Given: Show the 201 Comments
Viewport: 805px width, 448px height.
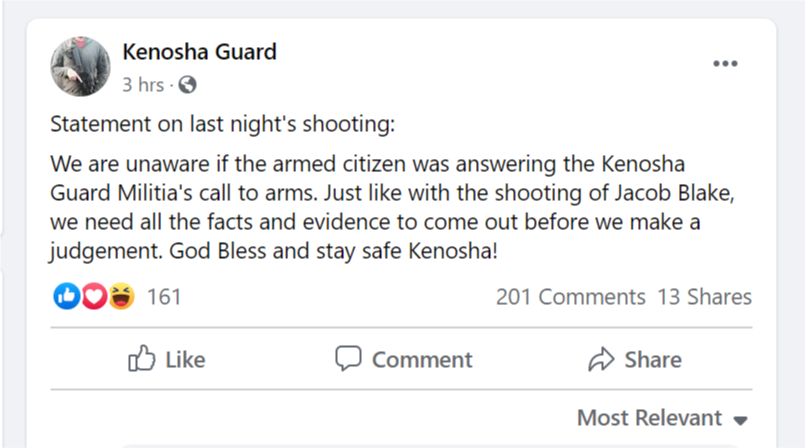Looking at the screenshot, I should [x=570, y=297].
